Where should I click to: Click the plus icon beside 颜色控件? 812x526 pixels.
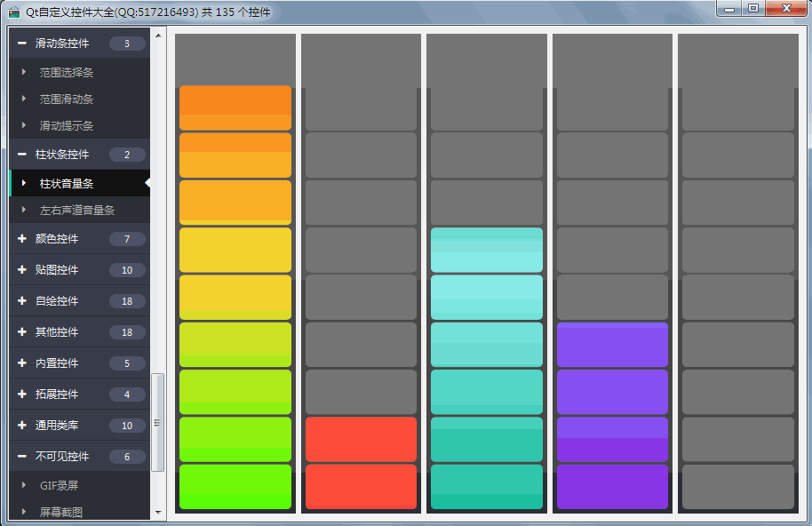(21, 239)
